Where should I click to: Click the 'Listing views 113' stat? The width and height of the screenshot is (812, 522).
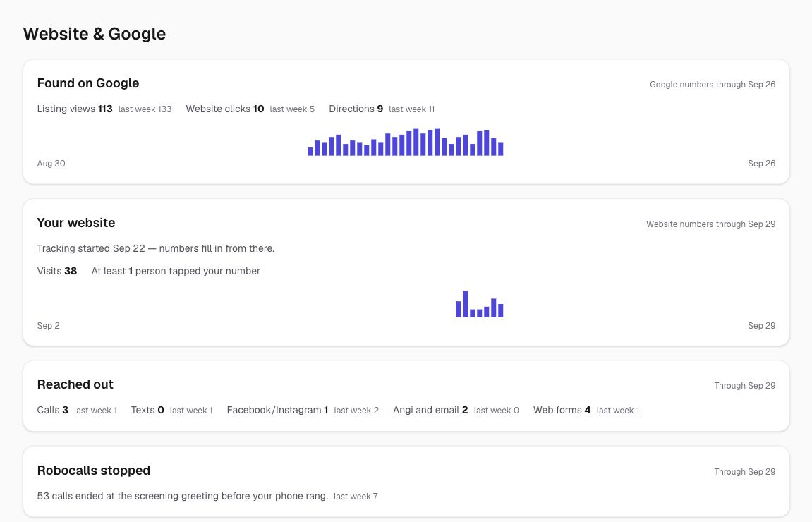(75, 109)
